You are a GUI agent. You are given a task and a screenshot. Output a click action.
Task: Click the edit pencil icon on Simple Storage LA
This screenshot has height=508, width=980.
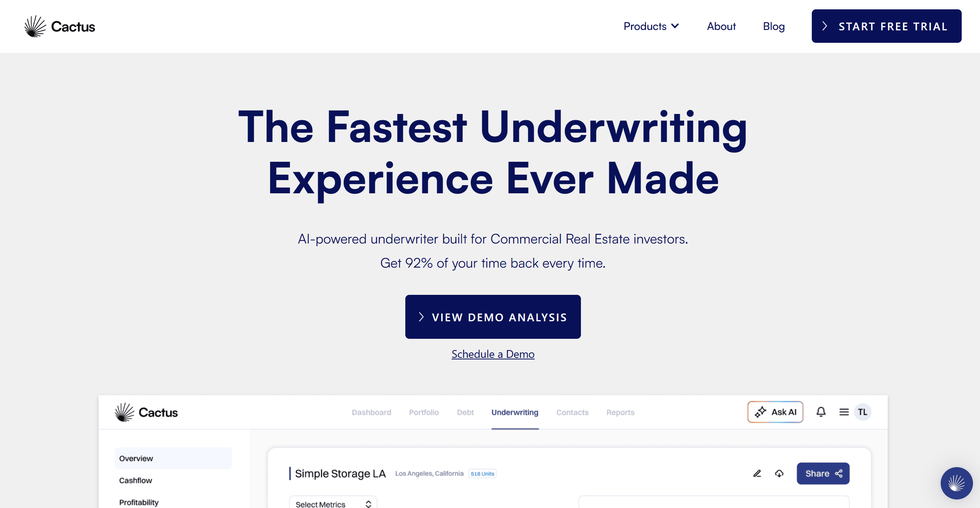[x=757, y=473]
